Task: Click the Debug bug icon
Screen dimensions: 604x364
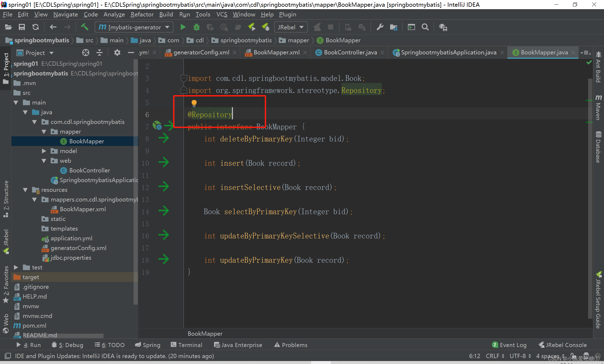Action: (197, 27)
